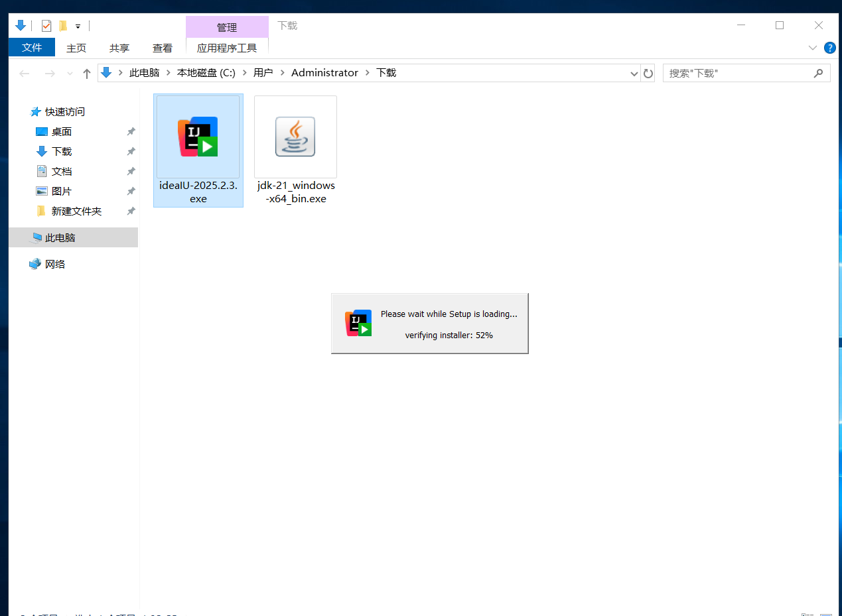The height and width of the screenshot is (616, 842).
Task: Switch to the 查看 ribbon tab
Action: click(x=162, y=48)
